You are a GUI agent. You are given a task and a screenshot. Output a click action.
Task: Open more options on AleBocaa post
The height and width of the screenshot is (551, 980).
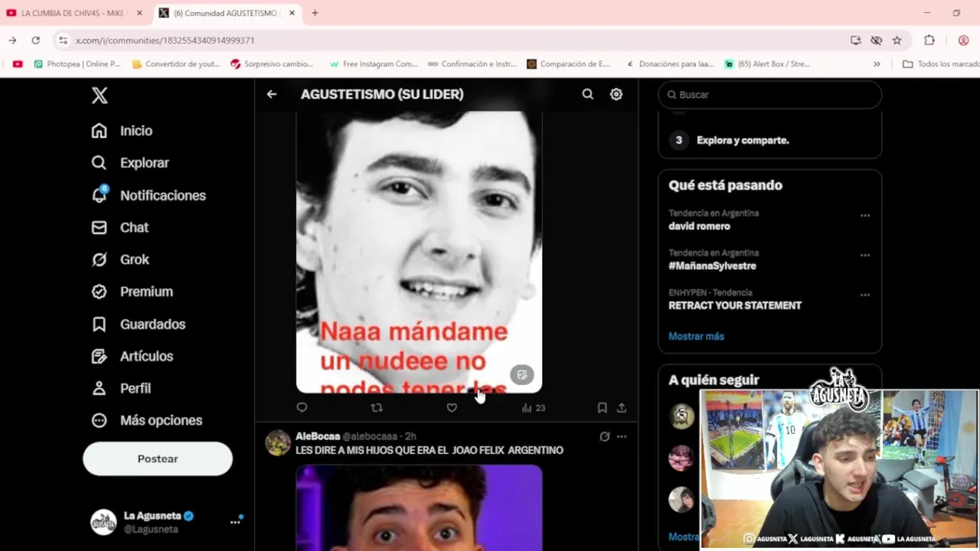(x=622, y=436)
